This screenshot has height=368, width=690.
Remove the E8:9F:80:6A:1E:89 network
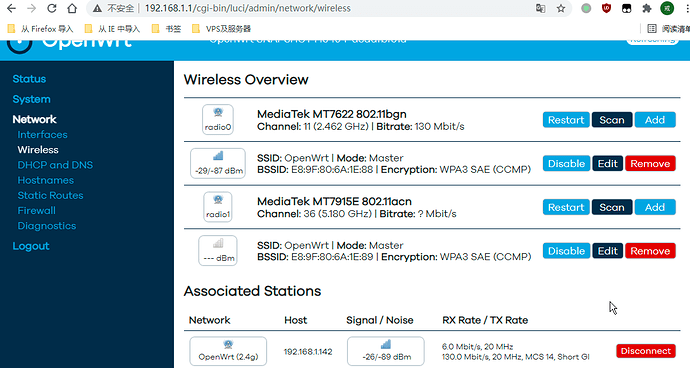650,250
